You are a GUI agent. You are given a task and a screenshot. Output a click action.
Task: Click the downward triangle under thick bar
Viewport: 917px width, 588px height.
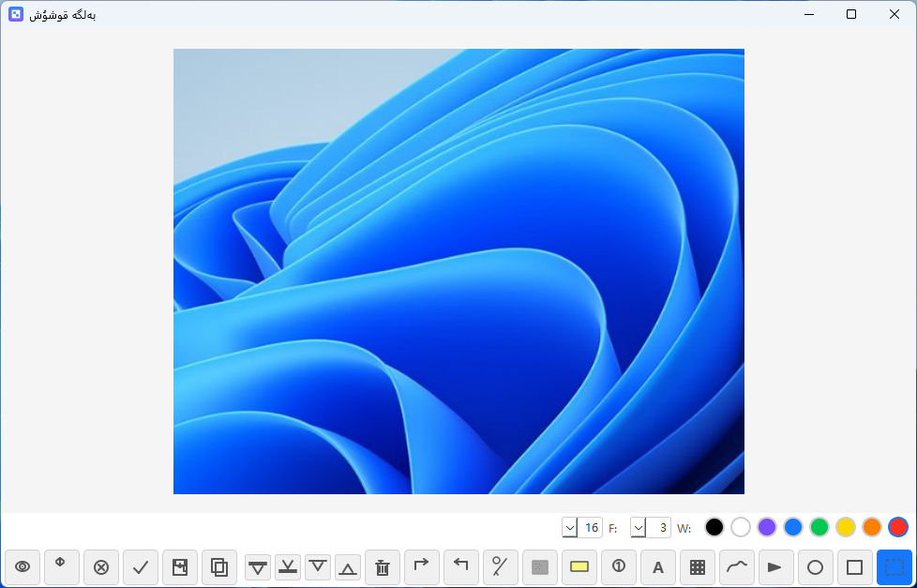[257, 567]
